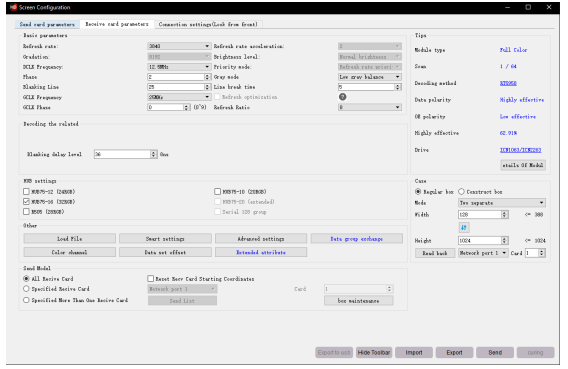This screenshot has width=568, height=369.
Task: Select Specified More Than One Receive Card
Action: tap(26, 300)
